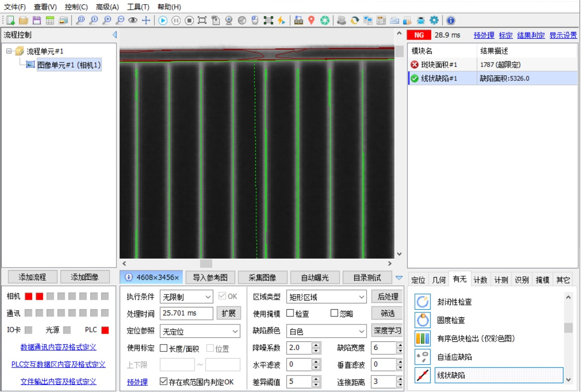Pause the run with the pause icon

click(176, 20)
